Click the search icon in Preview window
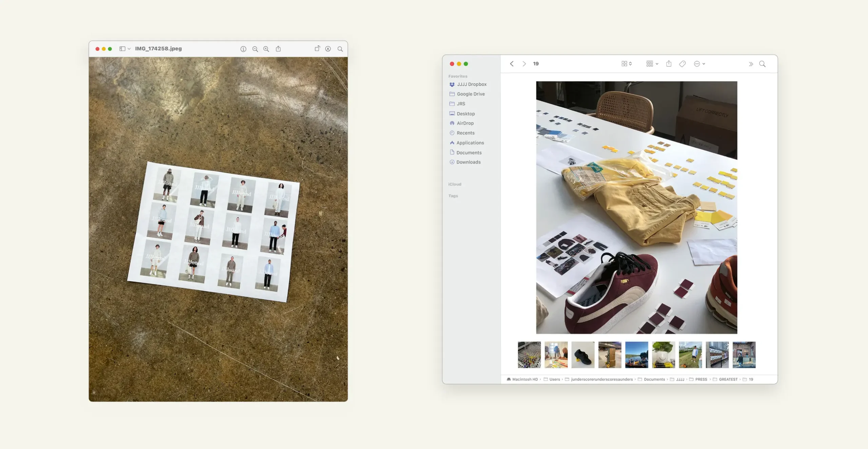The height and width of the screenshot is (449, 868). click(340, 49)
